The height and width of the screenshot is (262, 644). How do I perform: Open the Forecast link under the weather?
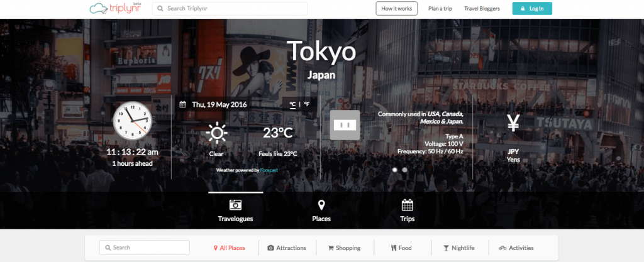coord(269,170)
